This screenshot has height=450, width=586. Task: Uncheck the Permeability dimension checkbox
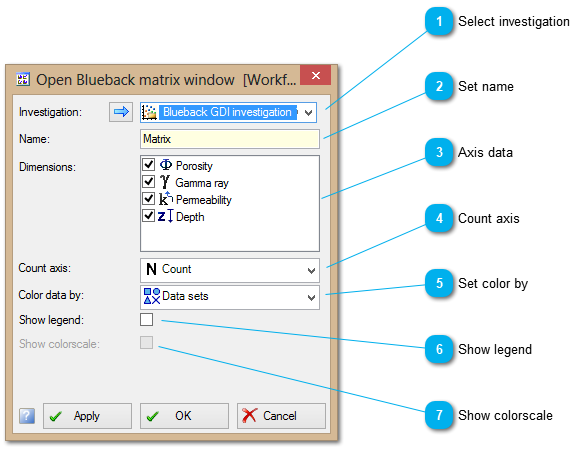coord(149,198)
